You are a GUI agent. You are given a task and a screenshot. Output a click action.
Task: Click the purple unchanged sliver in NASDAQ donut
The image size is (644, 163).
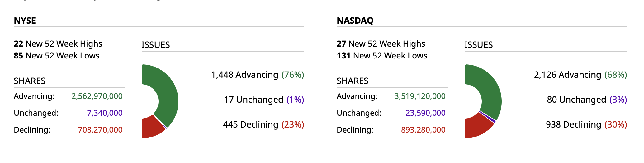[487, 117]
